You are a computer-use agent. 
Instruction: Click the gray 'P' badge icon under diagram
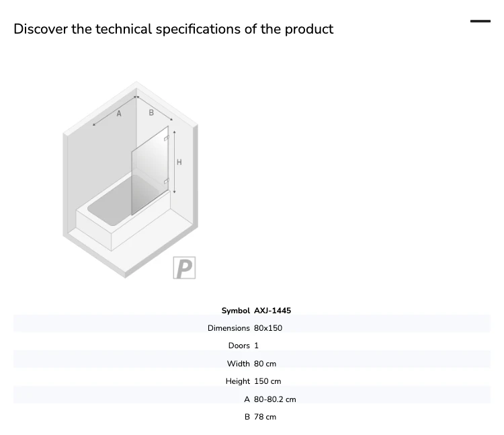(x=184, y=268)
